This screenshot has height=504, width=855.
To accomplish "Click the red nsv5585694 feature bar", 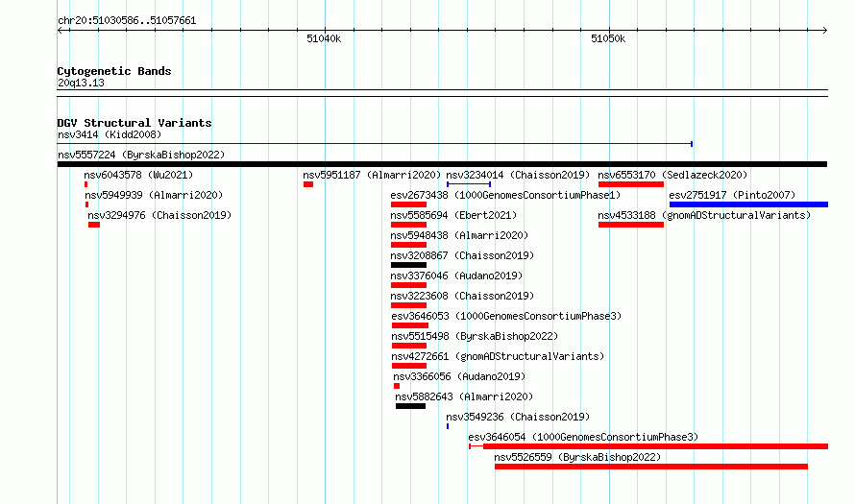I will coord(408,225).
